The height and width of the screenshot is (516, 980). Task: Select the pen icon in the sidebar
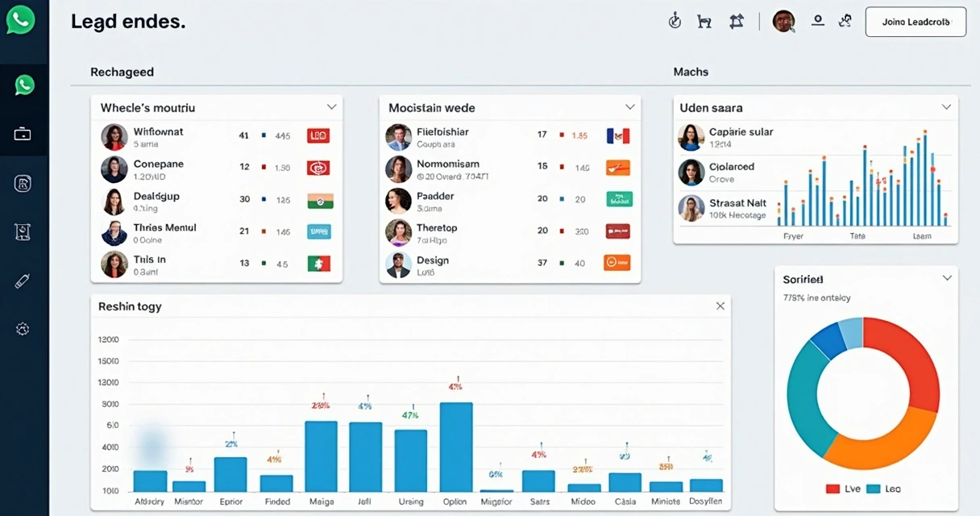tap(24, 281)
